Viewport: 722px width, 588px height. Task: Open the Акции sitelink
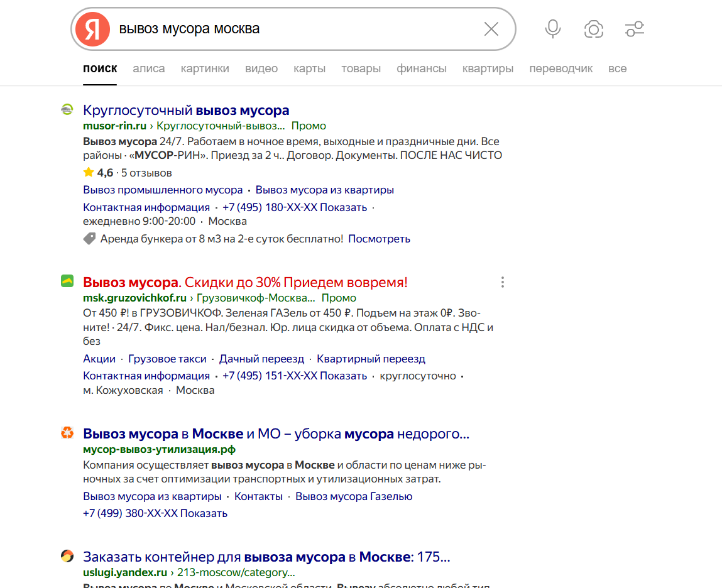tap(99, 359)
